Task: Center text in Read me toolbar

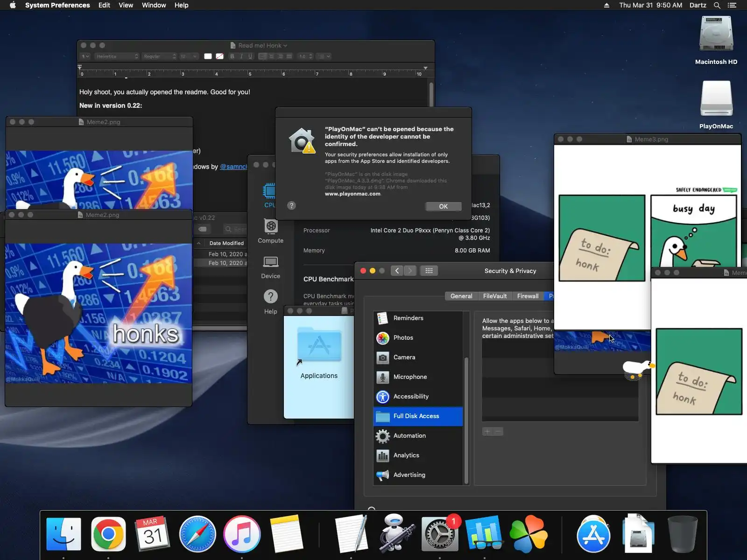Action: [271, 56]
